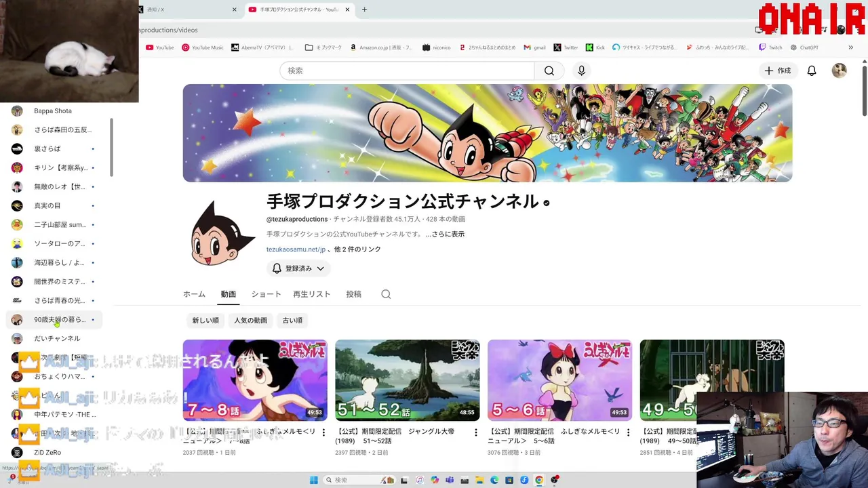The height and width of the screenshot is (488, 868).
Task: Show more bookmarks with double chevron
Action: point(850,47)
